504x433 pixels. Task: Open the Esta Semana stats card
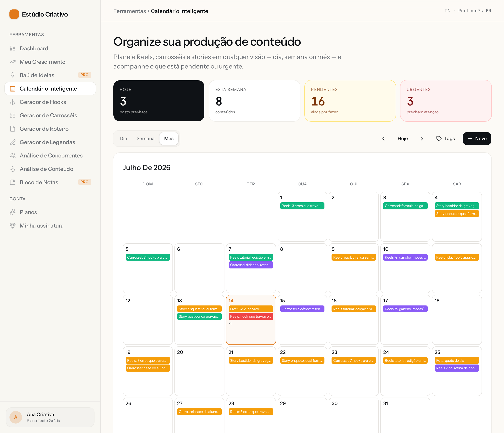point(254,101)
